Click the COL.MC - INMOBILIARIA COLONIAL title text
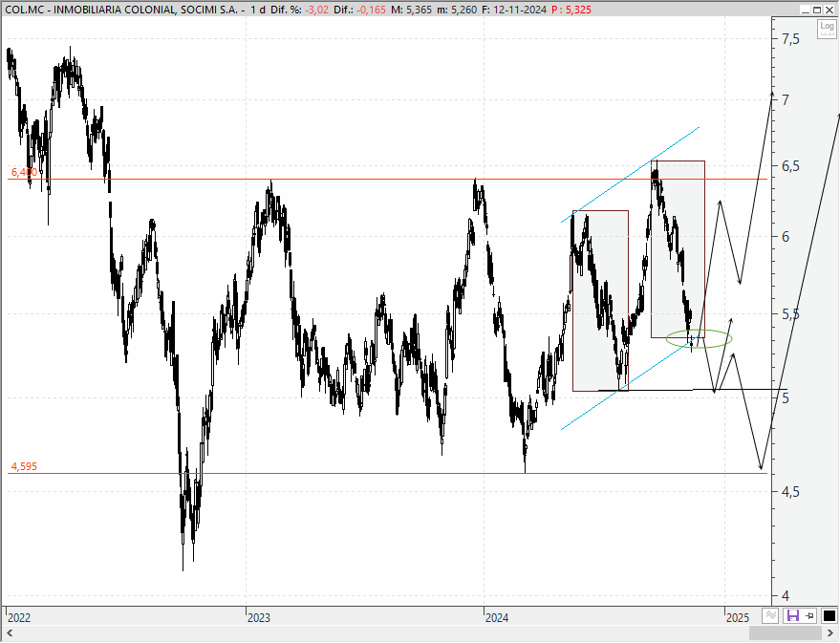 (121, 10)
